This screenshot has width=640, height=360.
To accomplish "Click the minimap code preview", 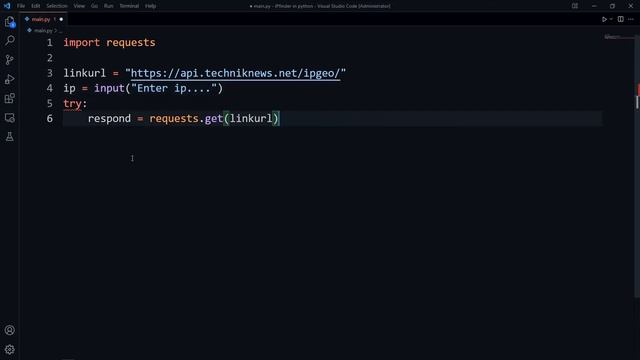I will (x=612, y=37).
